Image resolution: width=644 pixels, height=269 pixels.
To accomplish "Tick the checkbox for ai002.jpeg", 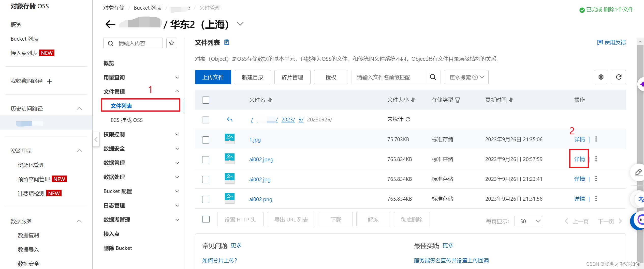I will point(206,160).
